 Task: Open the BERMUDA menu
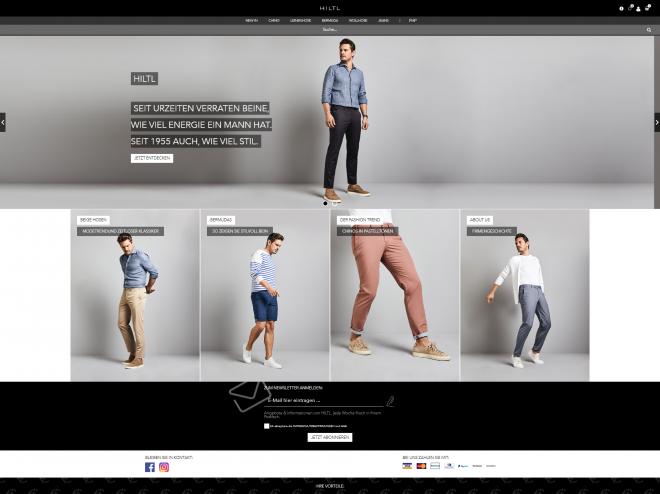pyautogui.click(x=330, y=20)
